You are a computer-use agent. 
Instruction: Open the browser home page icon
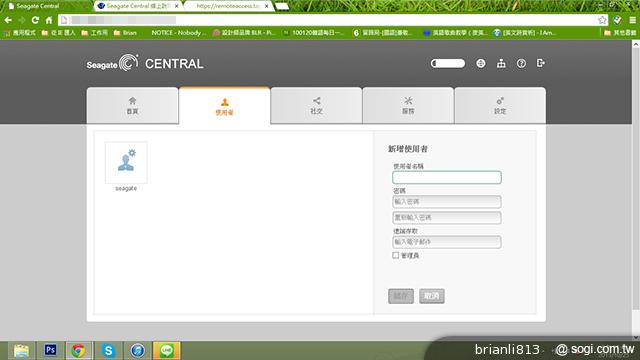pyautogui.click(x=49, y=20)
